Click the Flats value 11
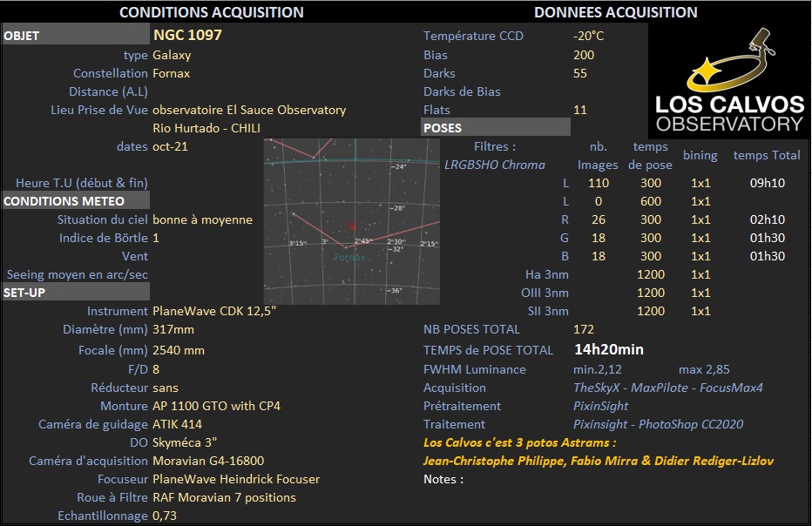812x526 pixels. 580,110
